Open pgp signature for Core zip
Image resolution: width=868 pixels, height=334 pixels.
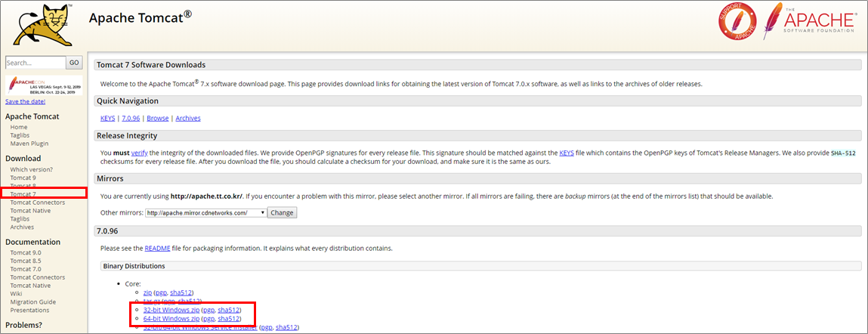click(161, 292)
